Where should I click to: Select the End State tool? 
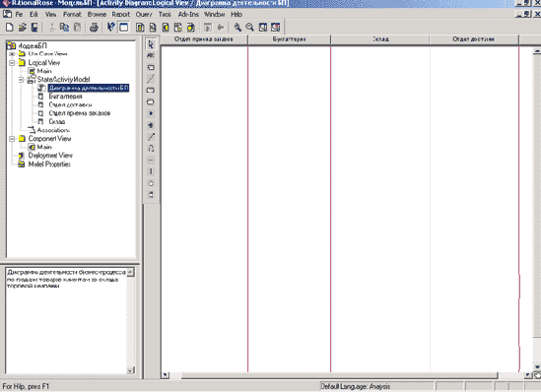pos(151,125)
